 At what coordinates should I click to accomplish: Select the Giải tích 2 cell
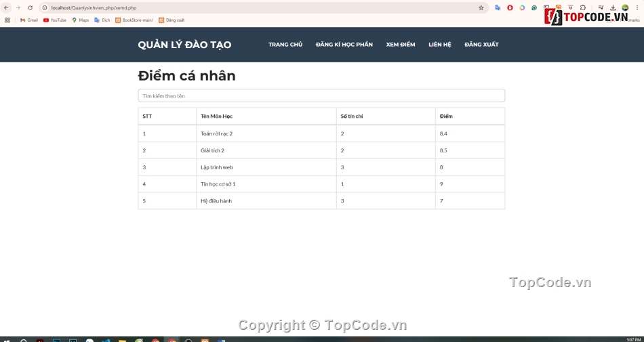coord(266,150)
